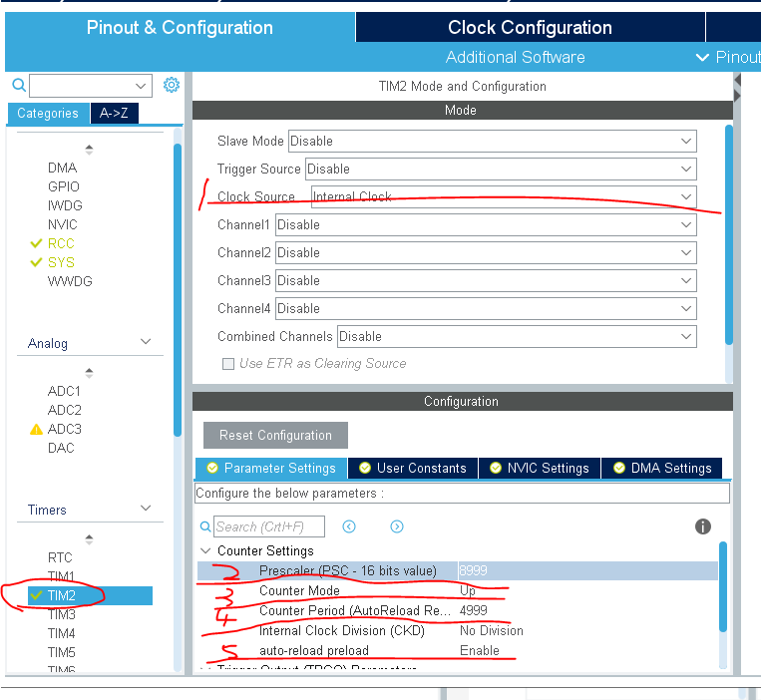Click the sort arrows above ADC1 list
Screen dimensions: 761x700
click(89, 373)
